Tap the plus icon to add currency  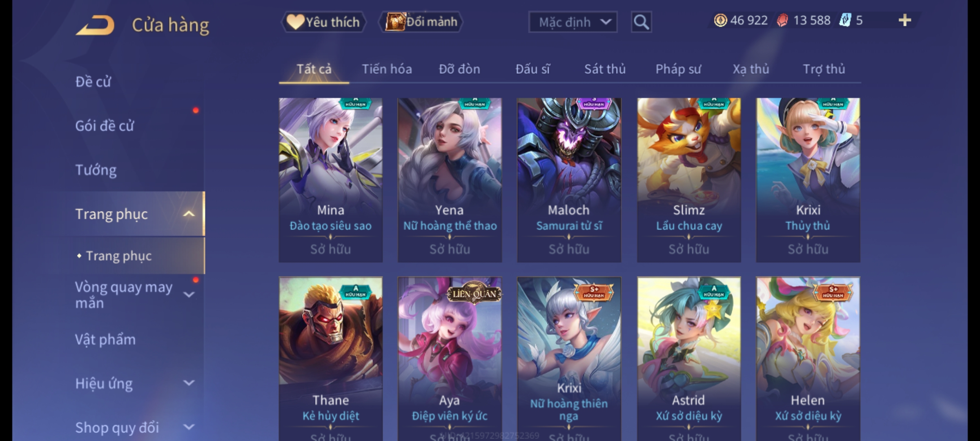click(905, 20)
